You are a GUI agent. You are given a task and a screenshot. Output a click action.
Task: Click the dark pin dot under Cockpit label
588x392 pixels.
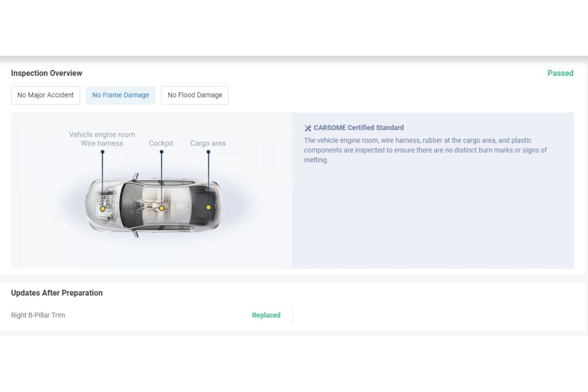point(161,152)
